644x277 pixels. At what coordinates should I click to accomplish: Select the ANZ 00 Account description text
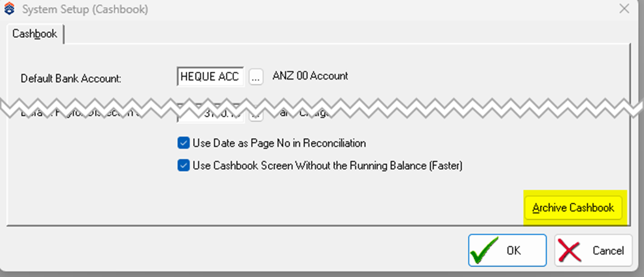[x=310, y=76]
